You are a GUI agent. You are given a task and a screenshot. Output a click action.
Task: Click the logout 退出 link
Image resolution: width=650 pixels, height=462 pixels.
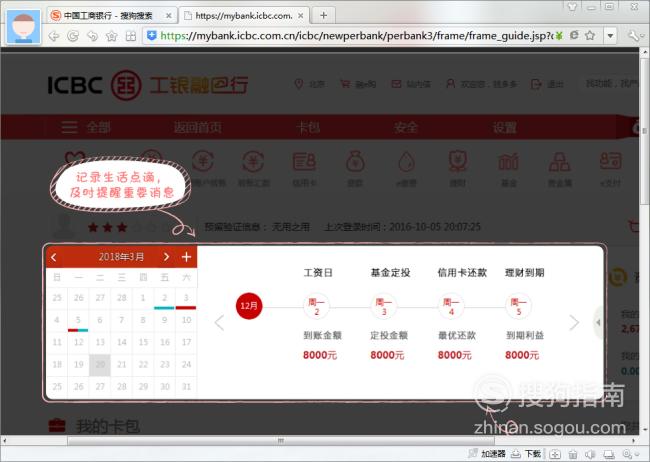pyautogui.click(x=547, y=84)
